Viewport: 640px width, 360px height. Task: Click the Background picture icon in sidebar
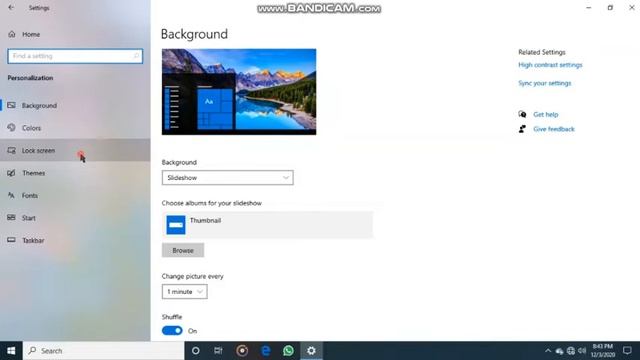11,105
